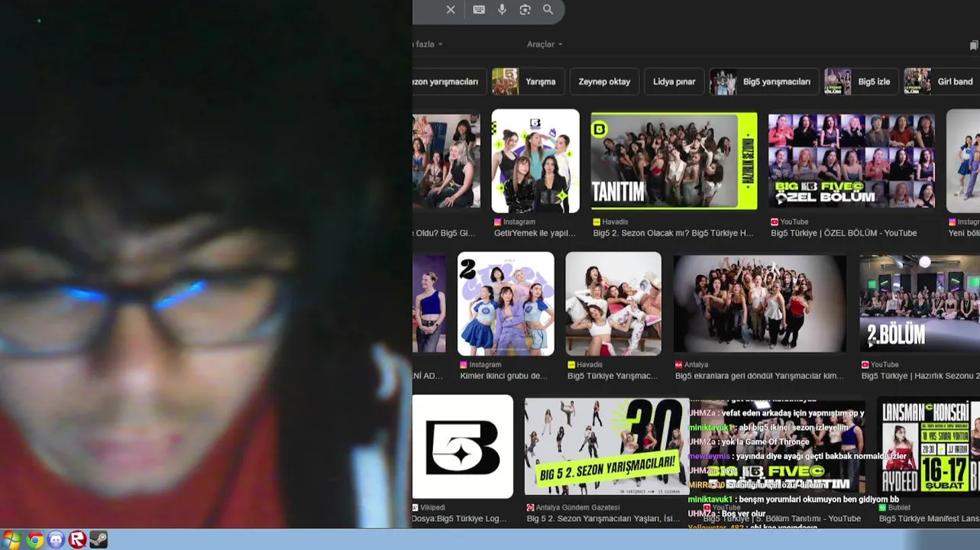Click the magnifier search icon
This screenshot has height=550, width=980.
(548, 10)
